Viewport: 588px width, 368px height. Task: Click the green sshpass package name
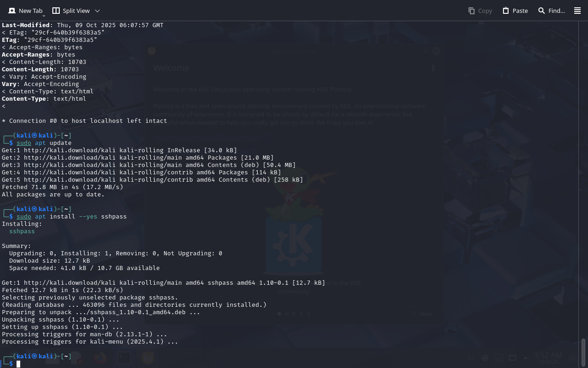tap(22, 231)
